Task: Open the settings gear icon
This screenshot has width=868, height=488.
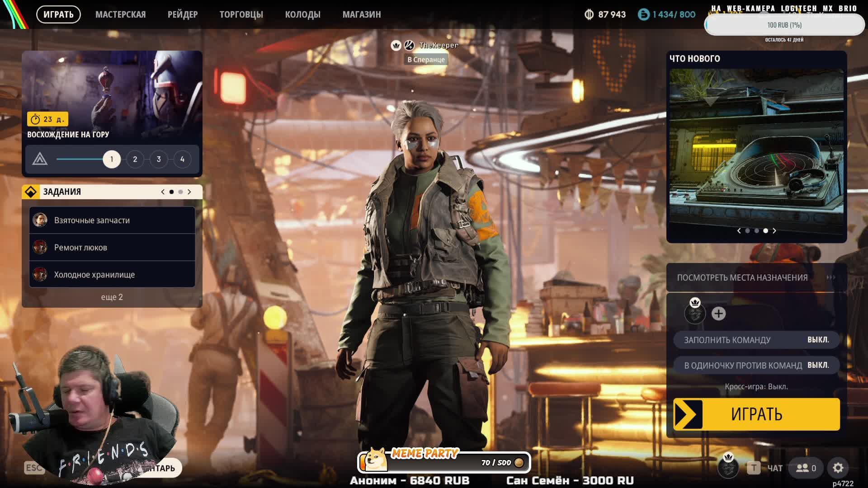Action: (x=838, y=468)
